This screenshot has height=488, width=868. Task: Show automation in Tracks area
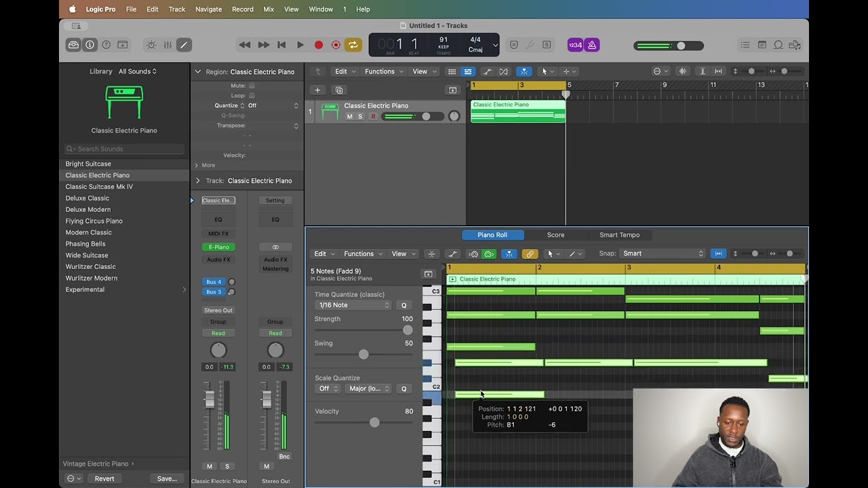(487, 71)
